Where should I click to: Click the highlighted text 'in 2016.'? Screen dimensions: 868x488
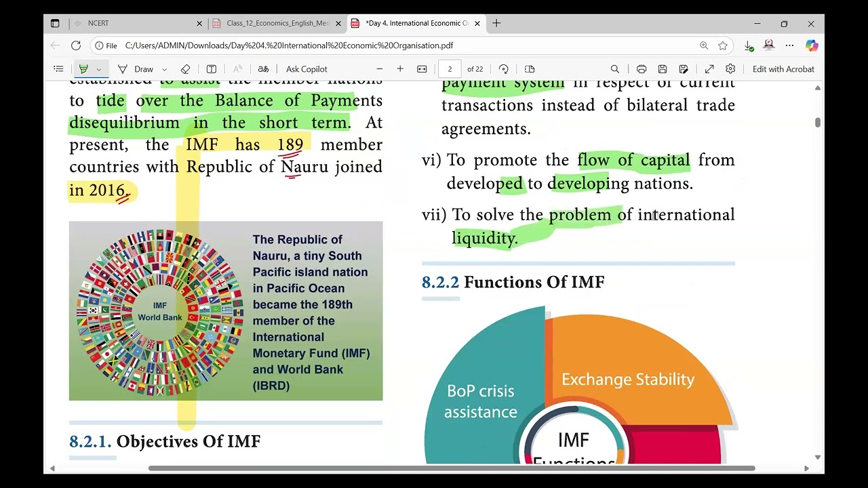point(99,190)
